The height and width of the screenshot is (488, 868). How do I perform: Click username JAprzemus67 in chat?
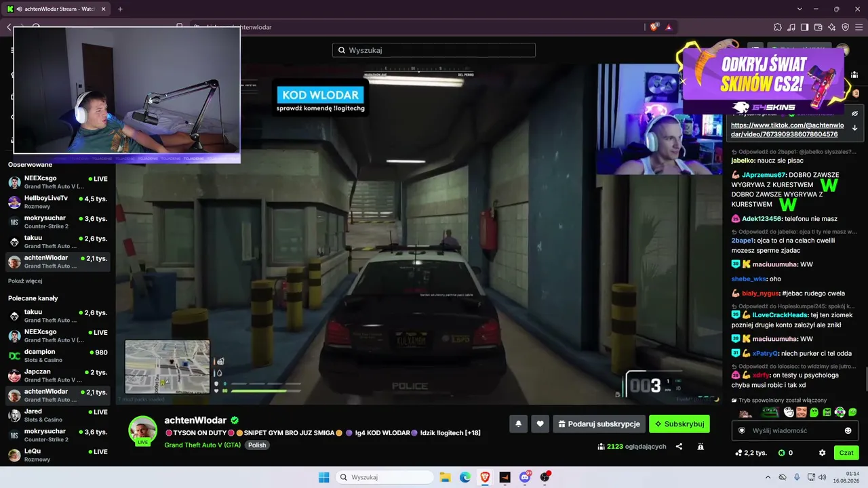(x=764, y=175)
